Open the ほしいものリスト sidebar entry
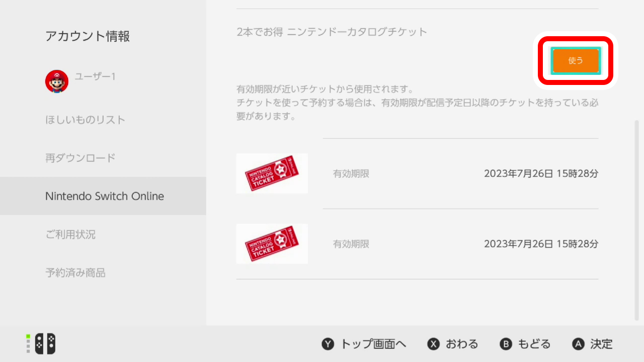The height and width of the screenshot is (362, 644). pyautogui.click(x=86, y=120)
